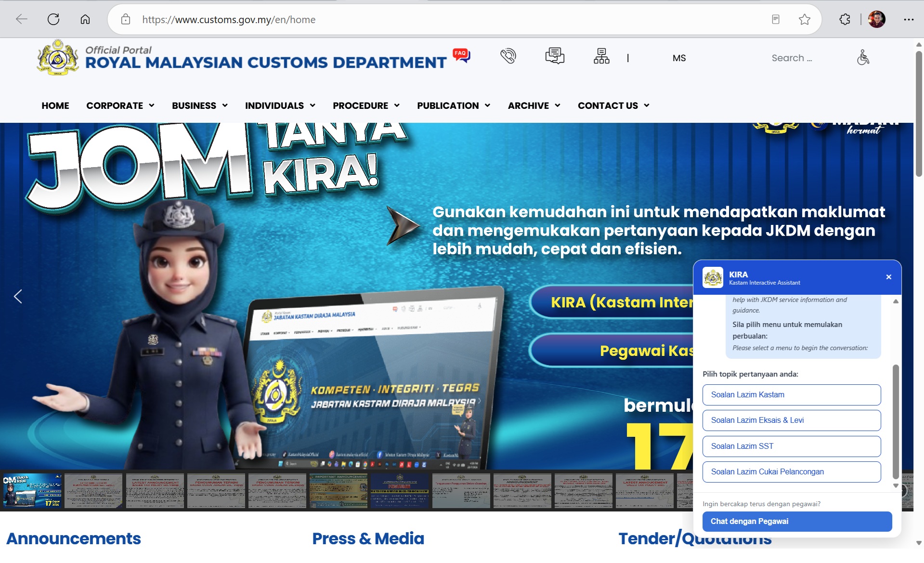
Task: Go to HOME menu item
Action: click(x=55, y=105)
